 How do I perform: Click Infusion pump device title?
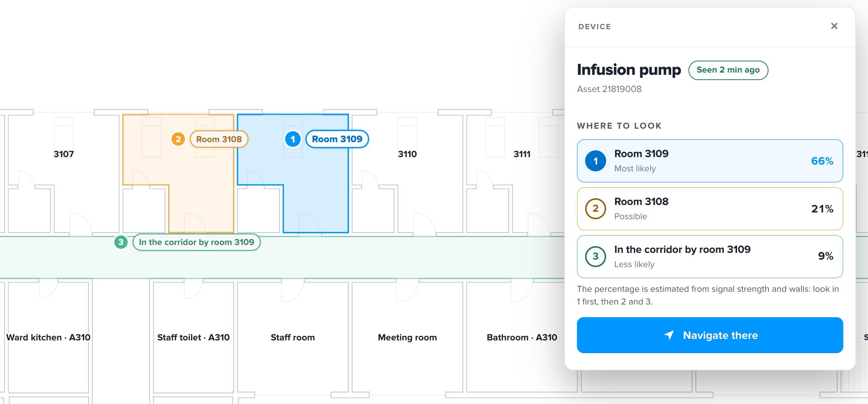click(629, 70)
